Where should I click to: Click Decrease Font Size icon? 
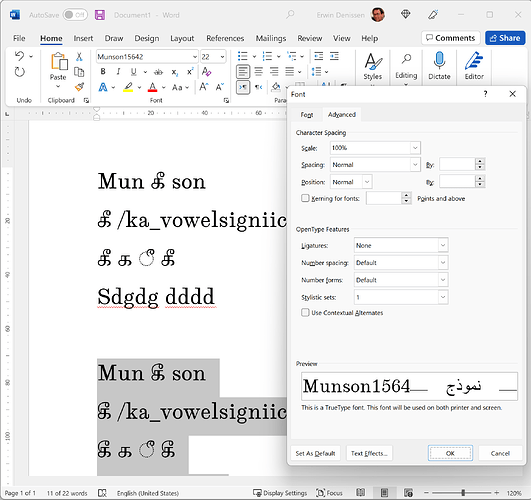click(x=220, y=87)
